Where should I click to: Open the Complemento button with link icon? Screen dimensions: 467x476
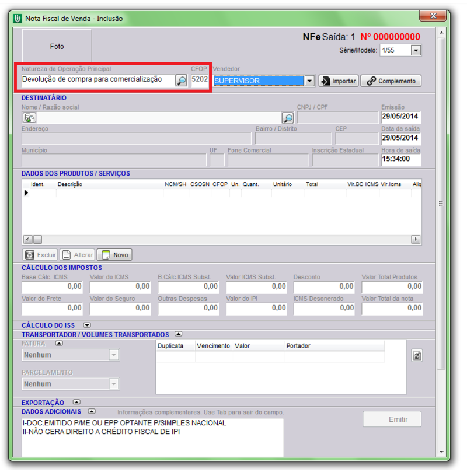[x=391, y=81]
